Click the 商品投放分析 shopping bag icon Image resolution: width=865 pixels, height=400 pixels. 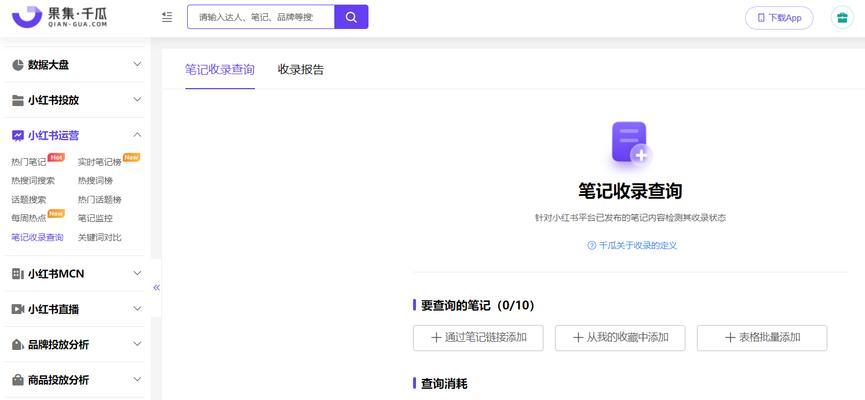click(18, 380)
